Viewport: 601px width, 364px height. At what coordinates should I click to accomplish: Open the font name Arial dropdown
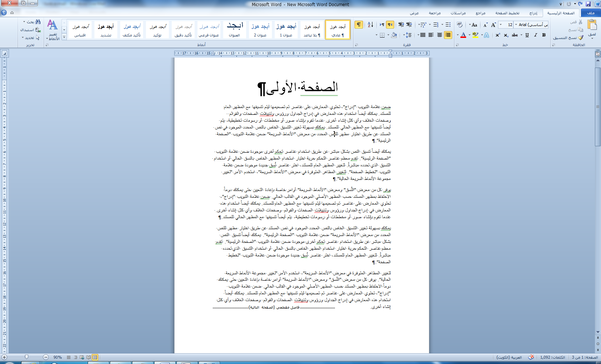click(x=516, y=25)
